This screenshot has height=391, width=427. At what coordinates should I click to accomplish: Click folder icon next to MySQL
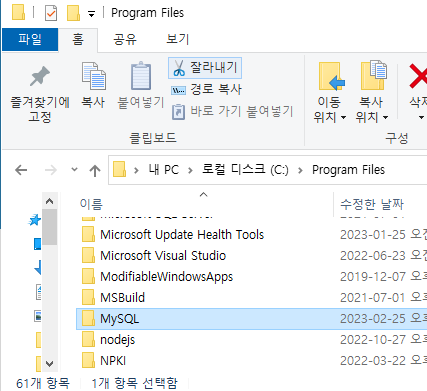click(x=88, y=318)
